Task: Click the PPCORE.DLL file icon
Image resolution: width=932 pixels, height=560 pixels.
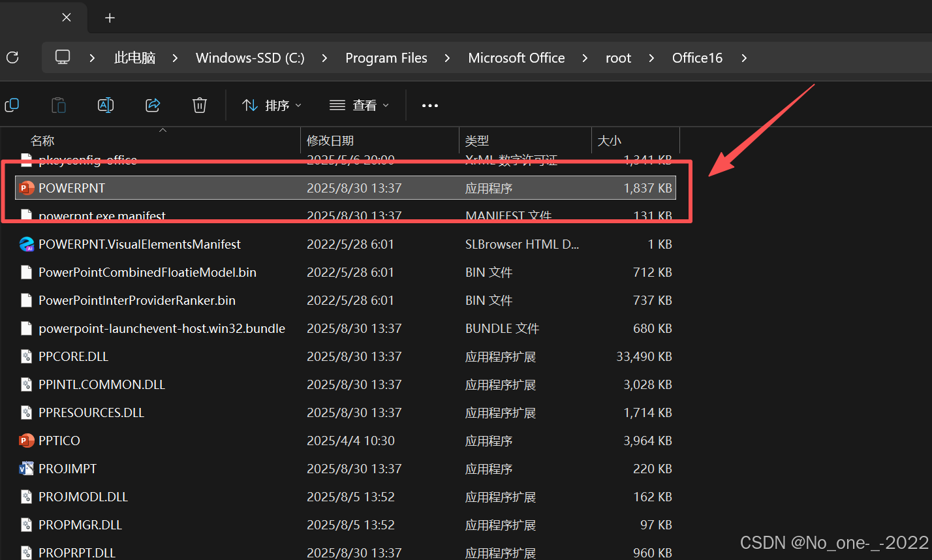Action: click(27, 356)
